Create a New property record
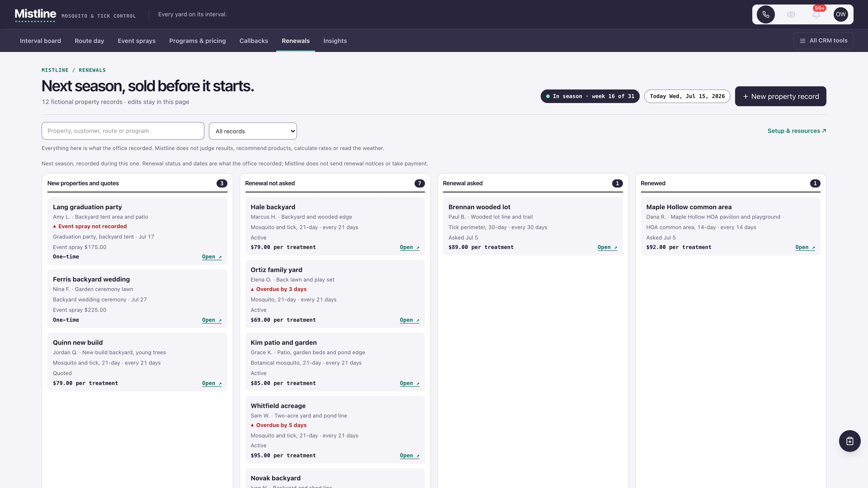Image resolution: width=868 pixels, height=488 pixels. click(780, 96)
